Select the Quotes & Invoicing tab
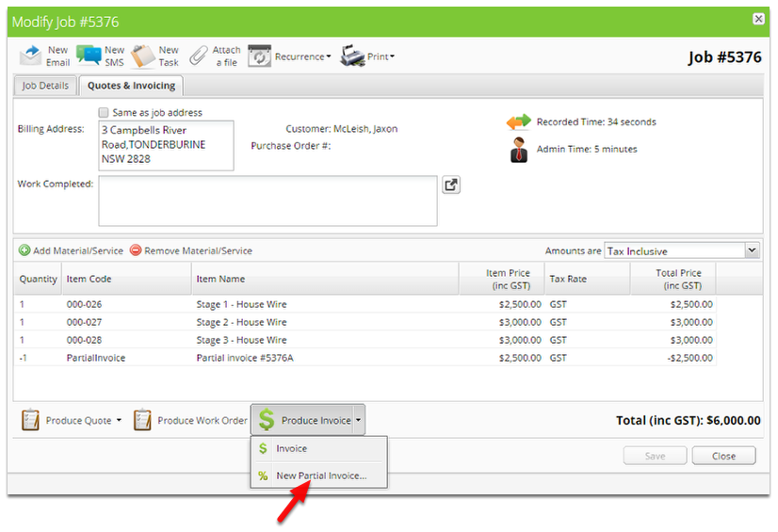This screenshot has height=532, width=778. pyautogui.click(x=132, y=86)
